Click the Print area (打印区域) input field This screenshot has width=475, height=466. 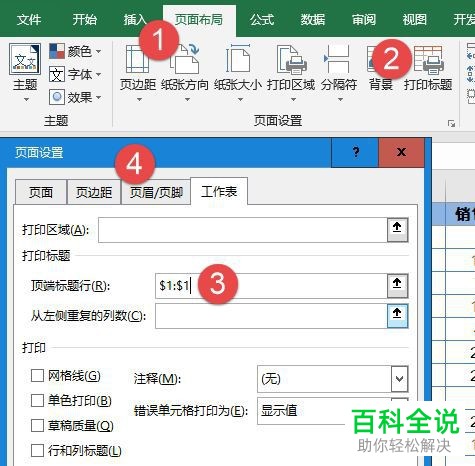[243, 230]
